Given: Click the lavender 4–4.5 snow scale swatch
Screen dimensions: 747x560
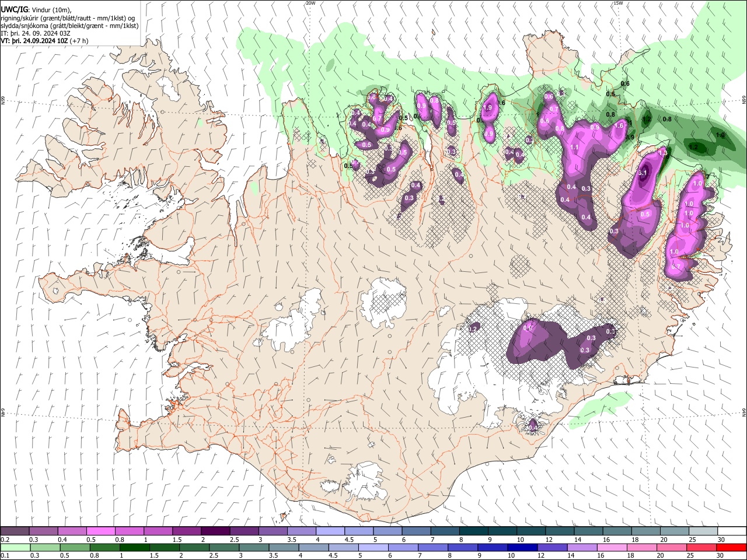Looking at the screenshot, I should tap(330, 531).
